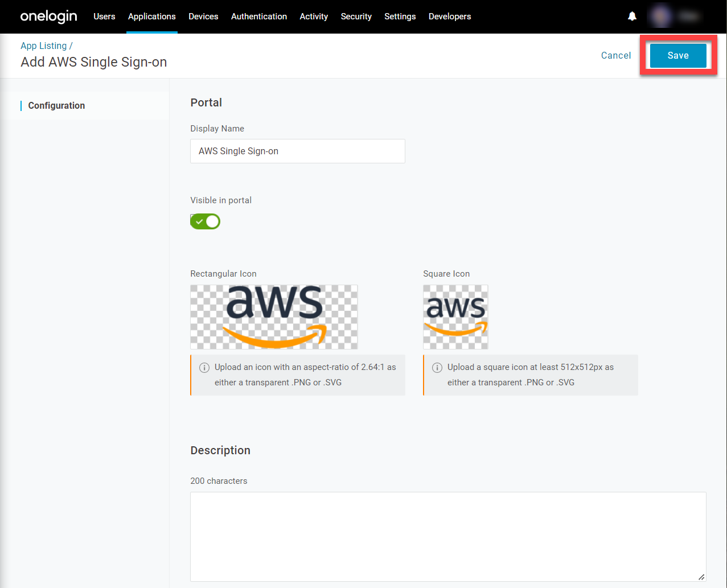Switch to the Applications tab
This screenshot has height=588, width=727.
[x=151, y=16]
